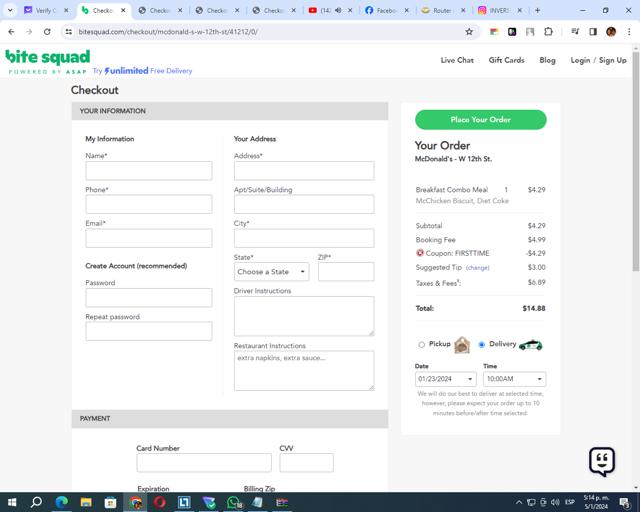Select the Pickup radio option

click(x=421, y=345)
